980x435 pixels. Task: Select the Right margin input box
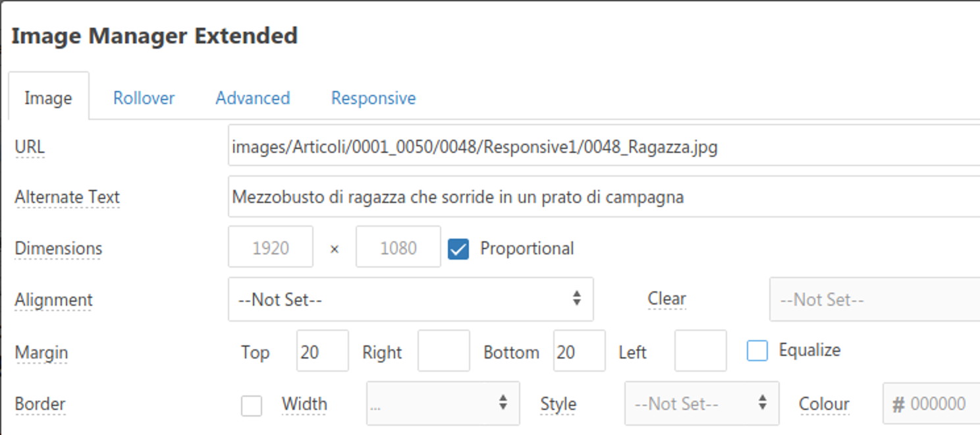(444, 351)
